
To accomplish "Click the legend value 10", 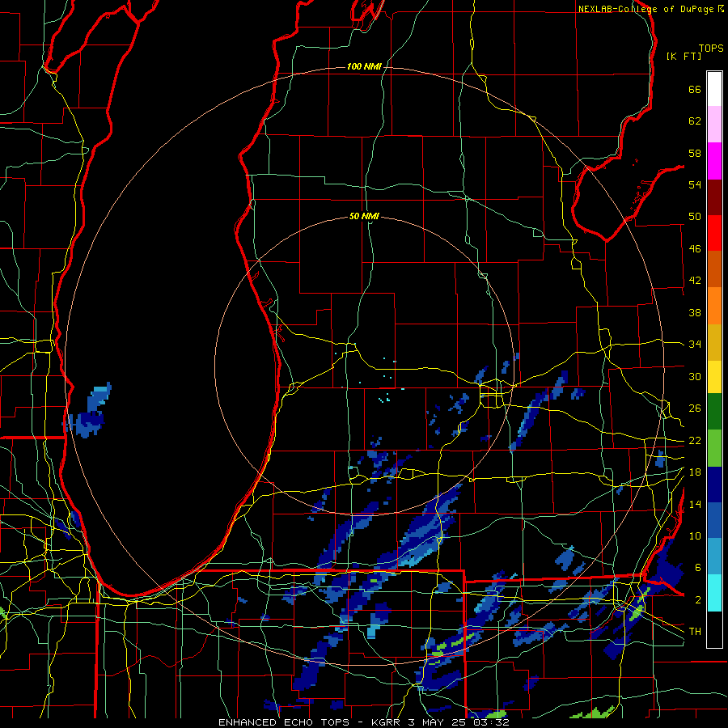I will click(x=695, y=535).
